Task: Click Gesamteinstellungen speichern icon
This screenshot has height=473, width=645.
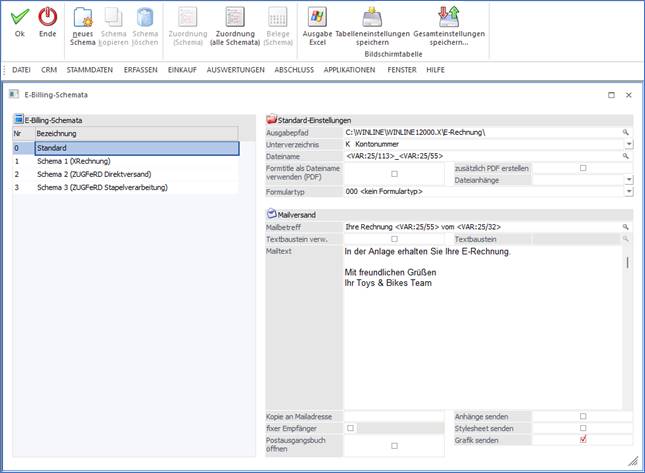Action: click(449, 17)
